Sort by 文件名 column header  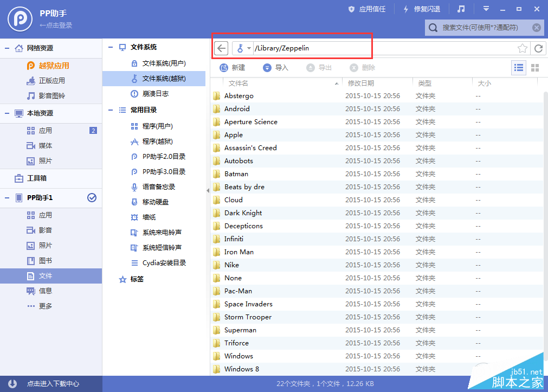coord(282,83)
